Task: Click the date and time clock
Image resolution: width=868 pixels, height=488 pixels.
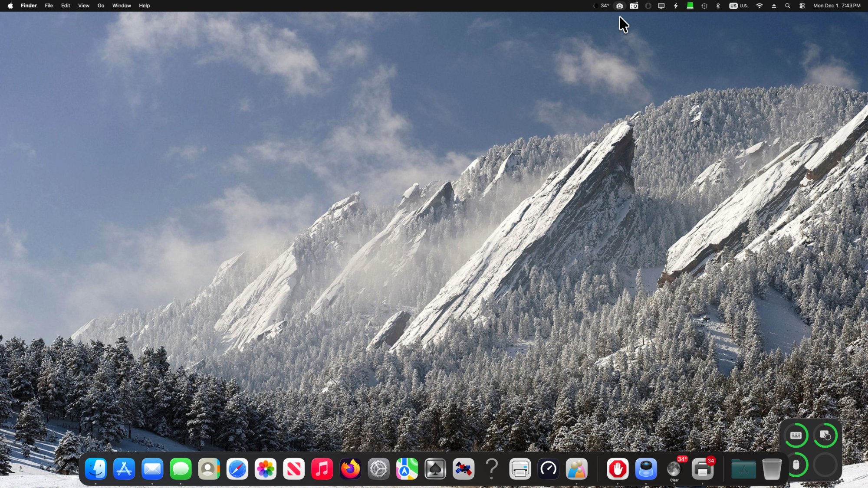Action: coord(836,6)
